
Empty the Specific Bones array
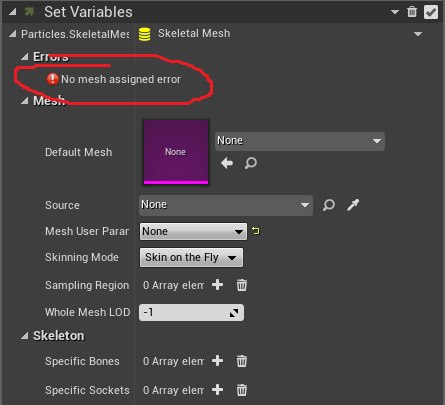click(x=242, y=361)
